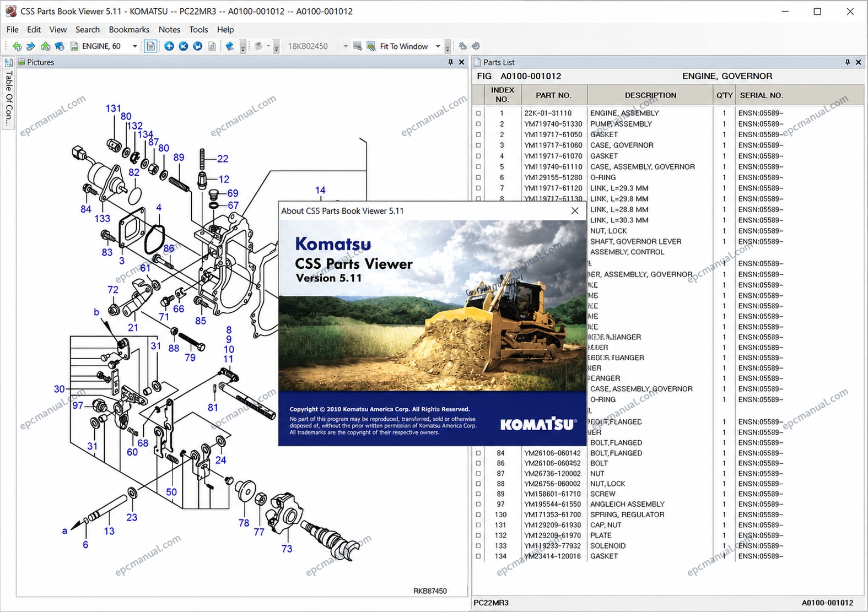The image size is (868, 612).
Task: Pin the Pictures panel
Action: point(450,62)
